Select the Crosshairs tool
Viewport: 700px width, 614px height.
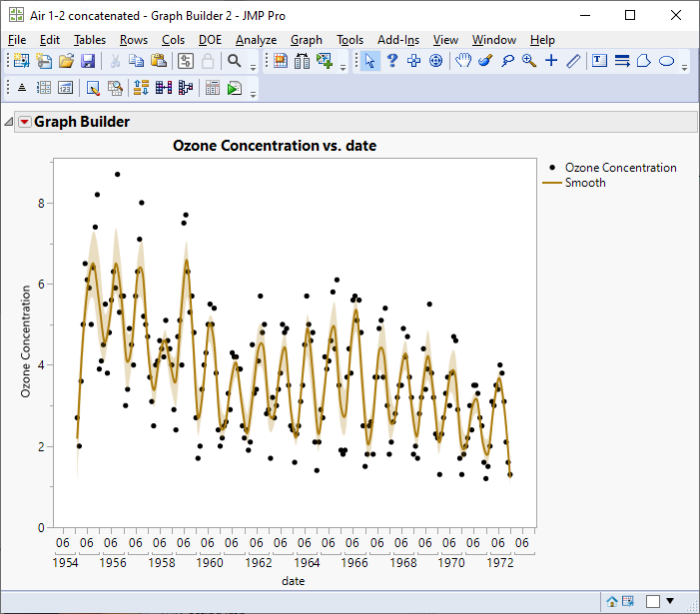[551, 61]
